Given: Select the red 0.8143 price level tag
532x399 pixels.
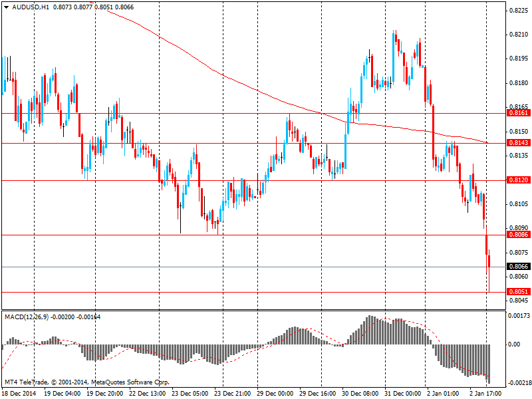Looking at the screenshot, I should point(518,143).
